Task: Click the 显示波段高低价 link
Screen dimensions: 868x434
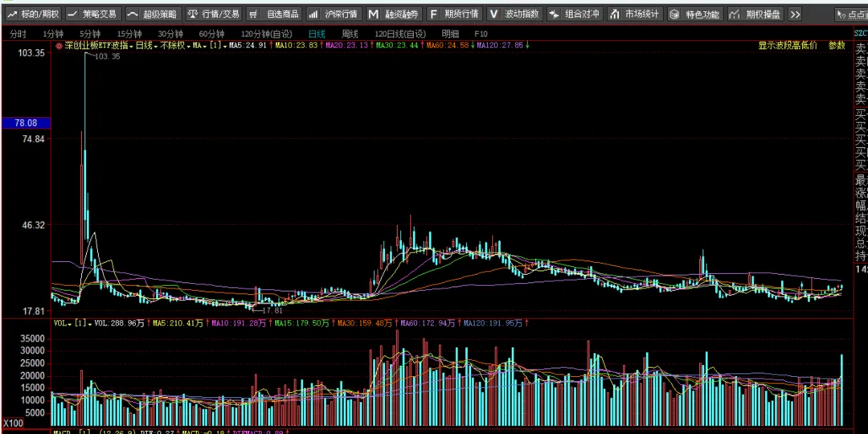Action: [787, 45]
